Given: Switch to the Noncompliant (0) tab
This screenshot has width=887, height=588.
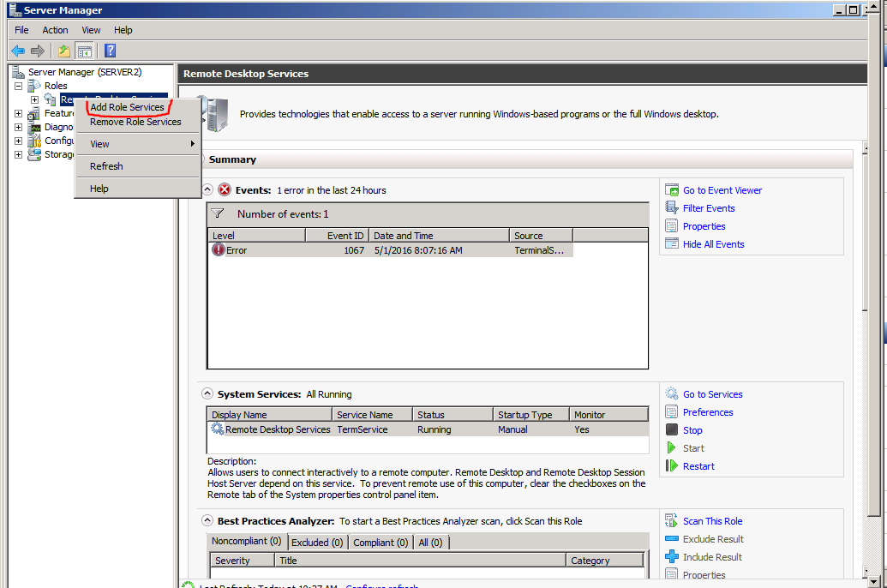Looking at the screenshot, I should (x=247, y=541).
